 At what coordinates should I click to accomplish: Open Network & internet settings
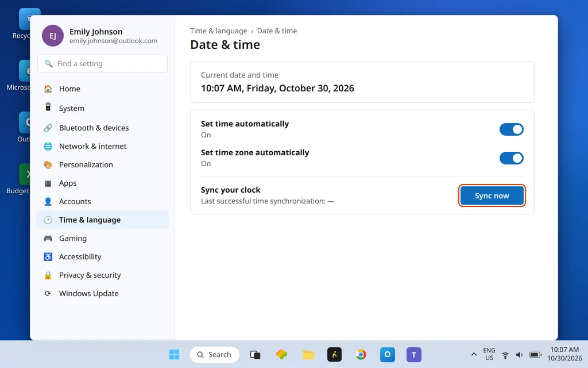tap(102, 147)
